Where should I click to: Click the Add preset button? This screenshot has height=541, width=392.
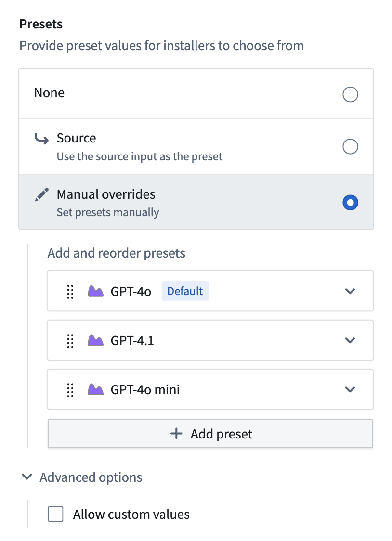click(210, 433)
